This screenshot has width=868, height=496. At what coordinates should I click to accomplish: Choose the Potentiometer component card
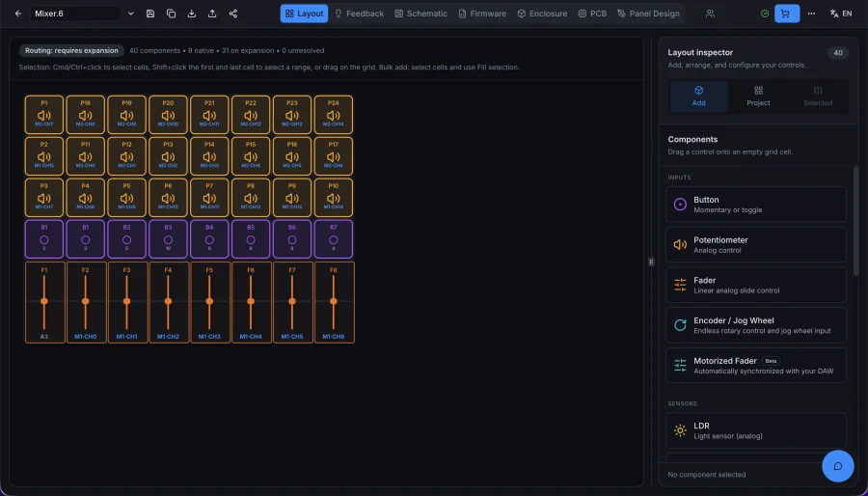click(755, 245)
